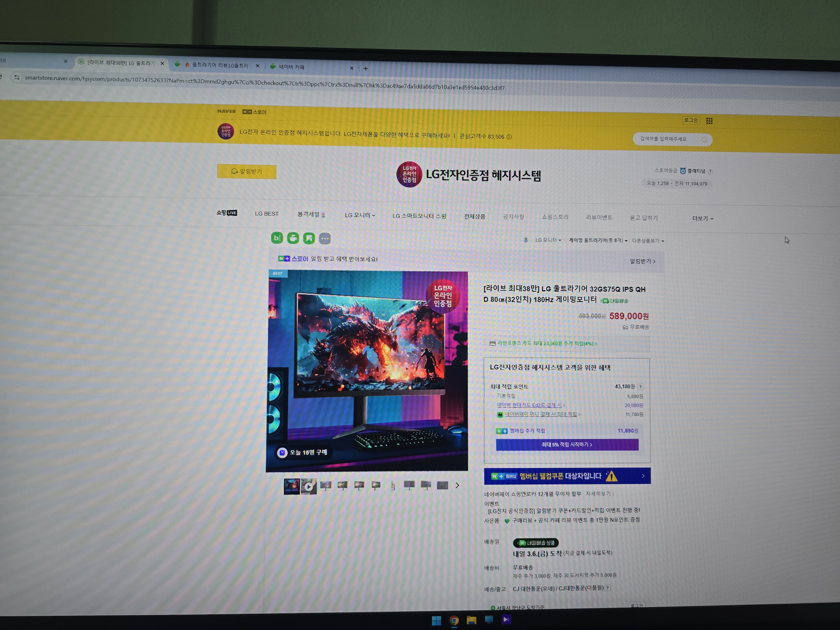This screenshot has height=630, width=840.
Task: Click the green Keep bookmark icon
Action: (309, 238)
